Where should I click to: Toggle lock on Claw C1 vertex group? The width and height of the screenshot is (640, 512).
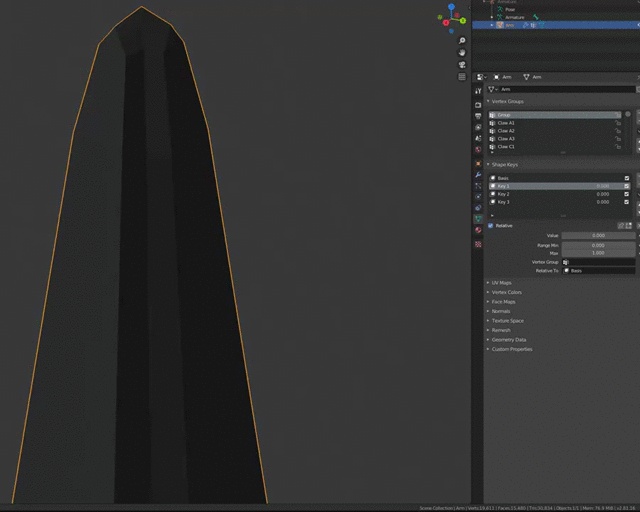click(x=618, y=147)
